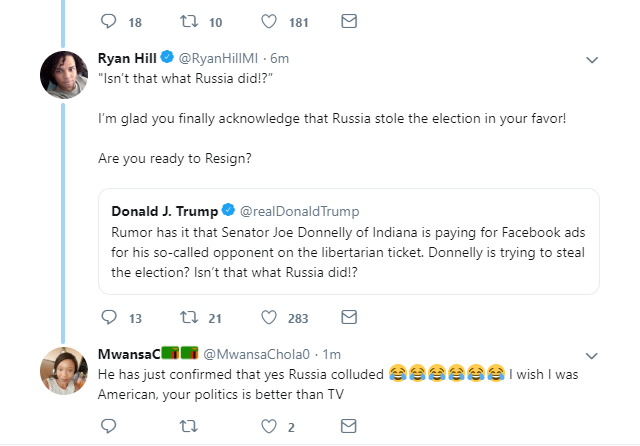Open the @MwansaChola0 profile handle

coord(256,354)
